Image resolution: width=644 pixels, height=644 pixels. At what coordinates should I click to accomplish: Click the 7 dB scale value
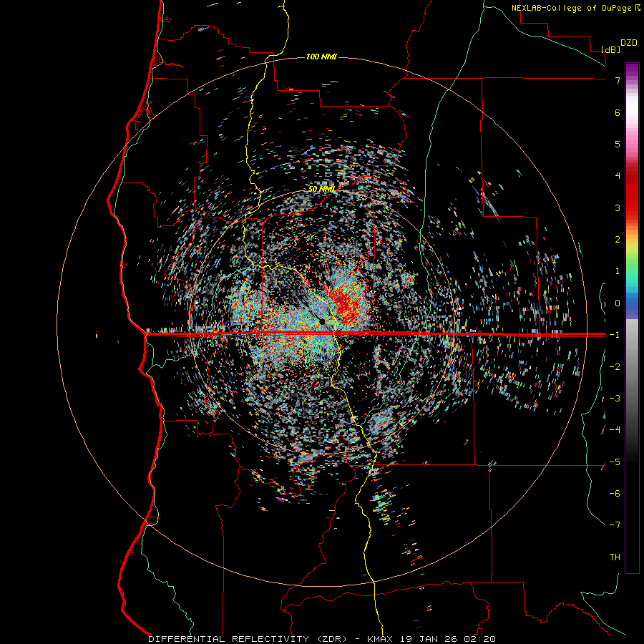pyautogui.click(x=618, y=80)
